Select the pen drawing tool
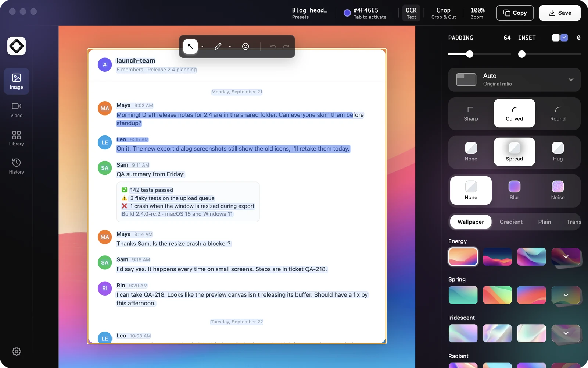This screenshot has width=588, height=368. click(218, 46)
